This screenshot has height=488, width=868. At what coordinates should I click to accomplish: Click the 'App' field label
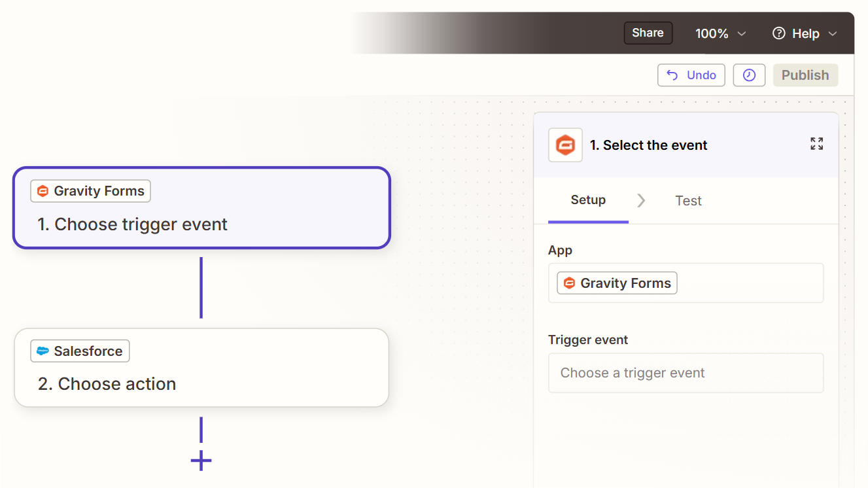pyautogui.click(x=560, y=251)
